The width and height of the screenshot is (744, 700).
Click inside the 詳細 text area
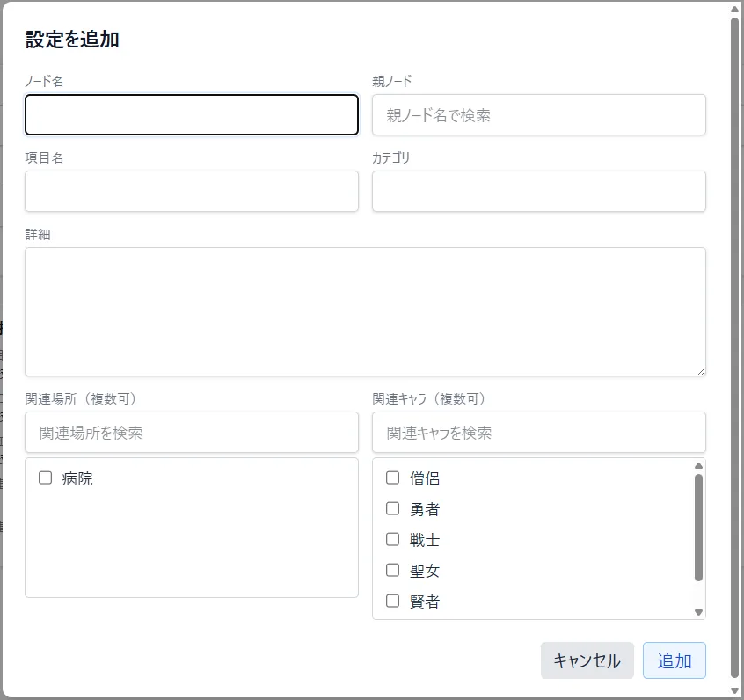(x=365, y=312)
